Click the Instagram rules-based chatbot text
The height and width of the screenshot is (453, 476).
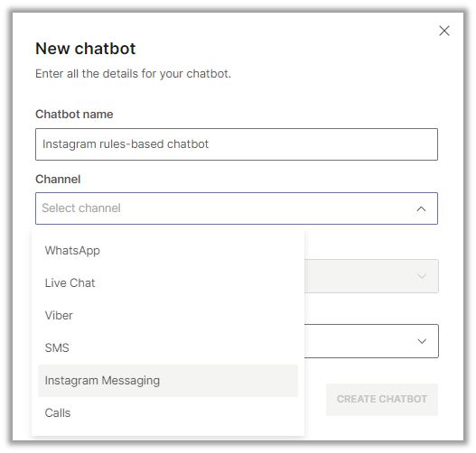coord(126,144)
